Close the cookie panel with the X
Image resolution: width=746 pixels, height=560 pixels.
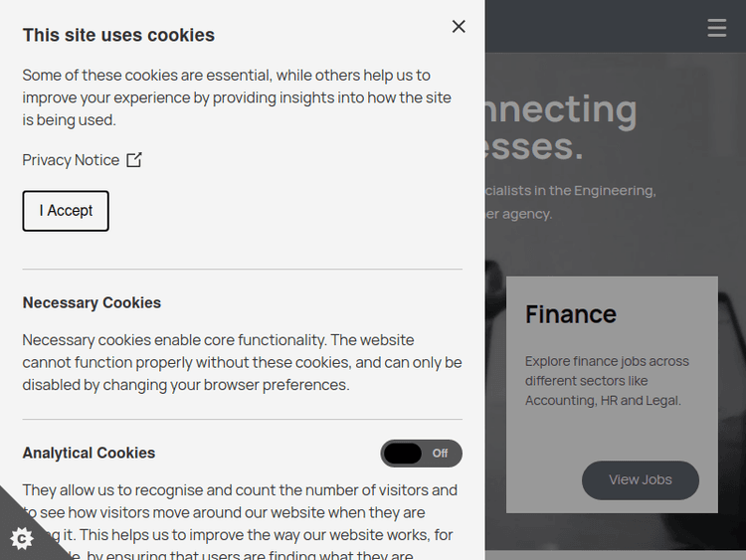tap(459, 27)
